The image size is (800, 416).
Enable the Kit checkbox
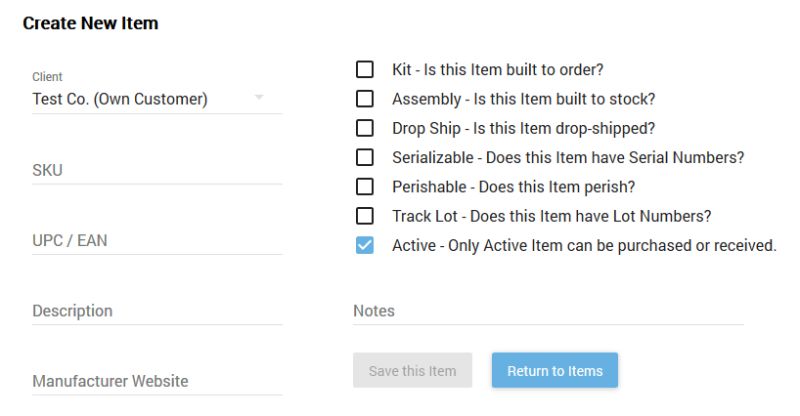[x=365, y=70]
